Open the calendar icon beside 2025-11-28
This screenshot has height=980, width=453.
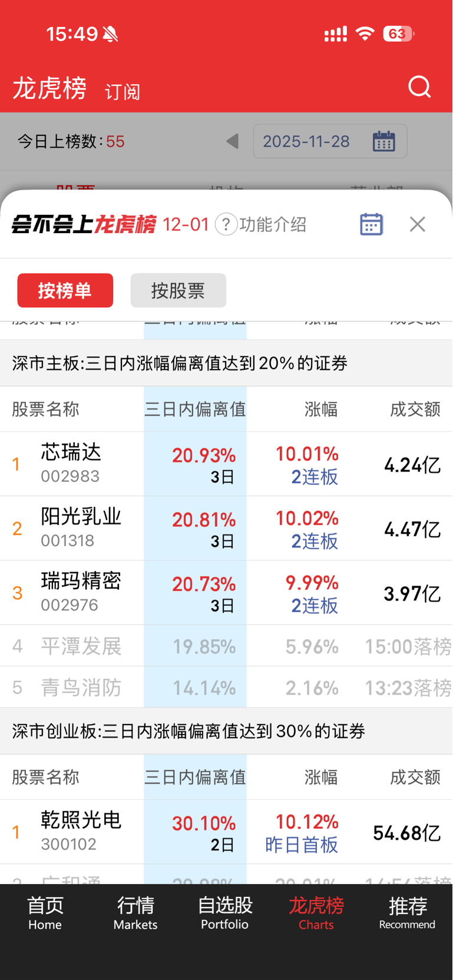[x=383, y=141]
